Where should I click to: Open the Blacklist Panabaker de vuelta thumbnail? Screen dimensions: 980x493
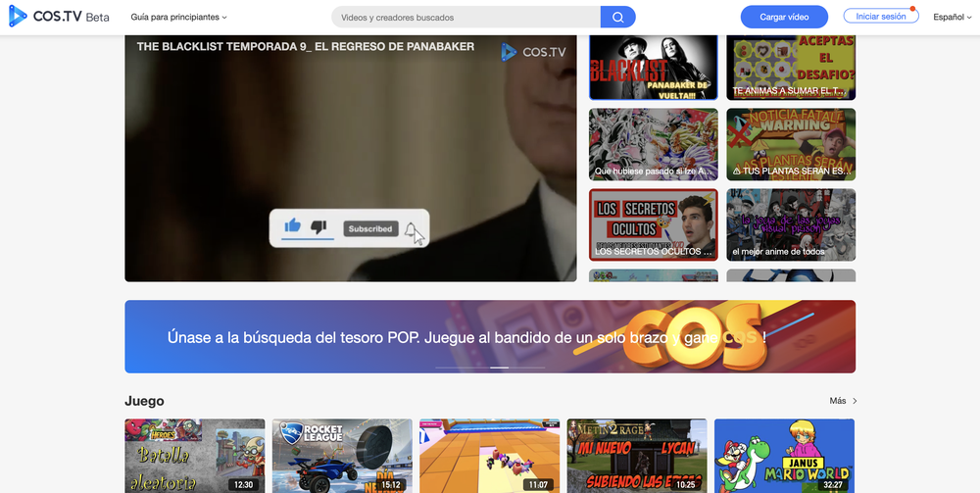653,68
